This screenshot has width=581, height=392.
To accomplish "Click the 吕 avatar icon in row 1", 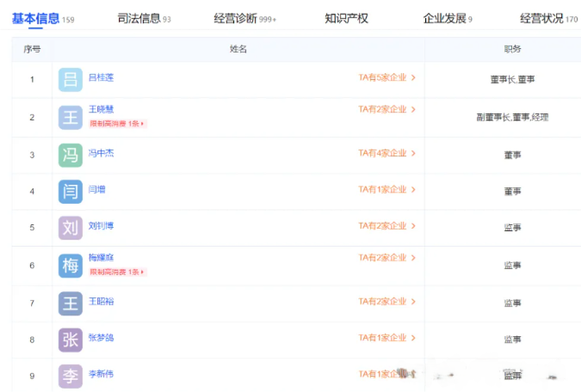I will point(71,80).
